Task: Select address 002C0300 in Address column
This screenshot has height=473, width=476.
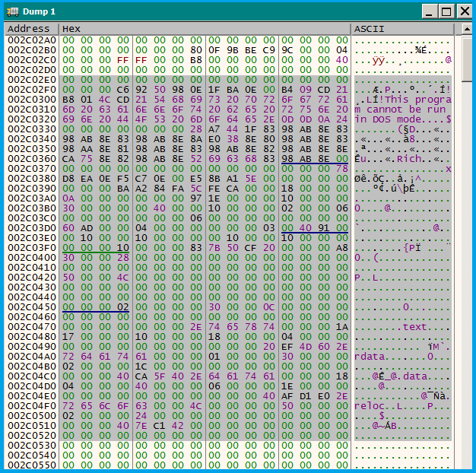Action: pyautogui.click(x=31, y=99)
